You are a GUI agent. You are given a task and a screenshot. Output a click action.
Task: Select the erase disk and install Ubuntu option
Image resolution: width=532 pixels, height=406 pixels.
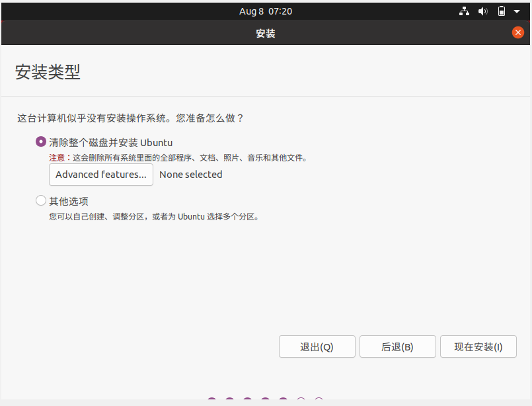[x=41, y=142]
